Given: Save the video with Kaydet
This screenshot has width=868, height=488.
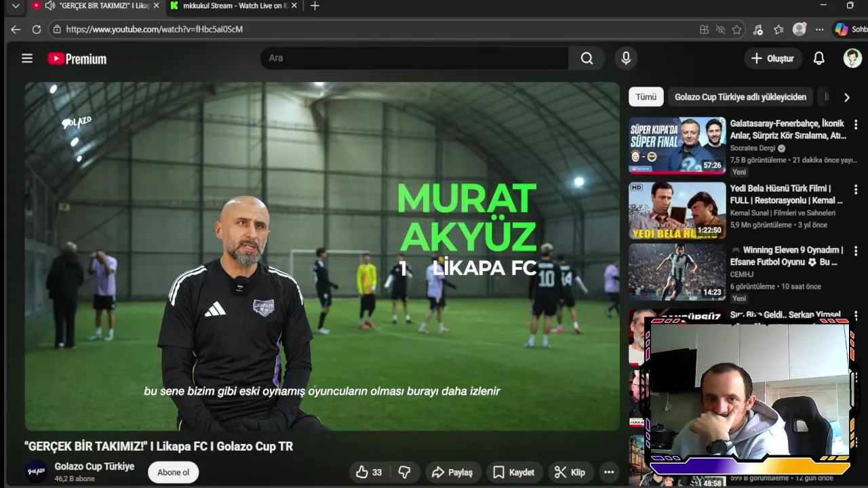Looking at the screenshot, I should pos(513,472).
